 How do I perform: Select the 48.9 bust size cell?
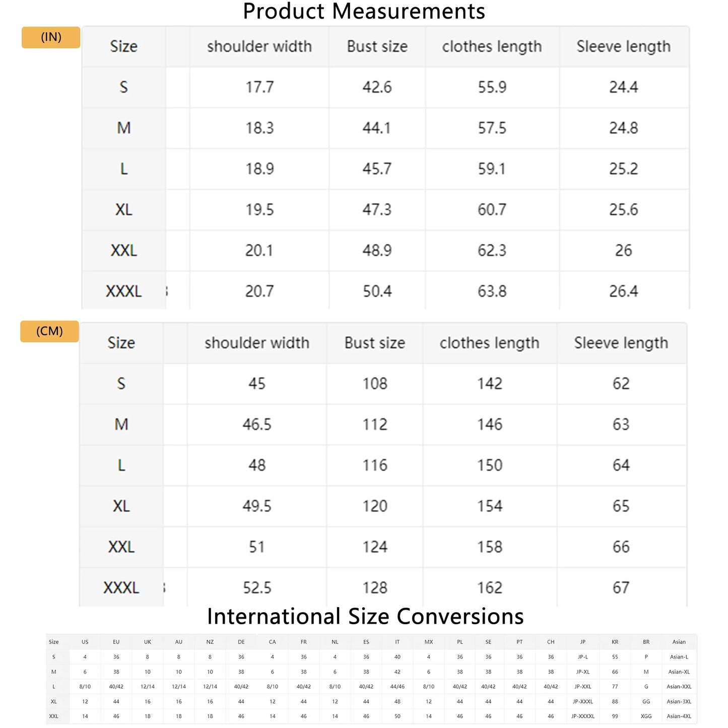377,250
